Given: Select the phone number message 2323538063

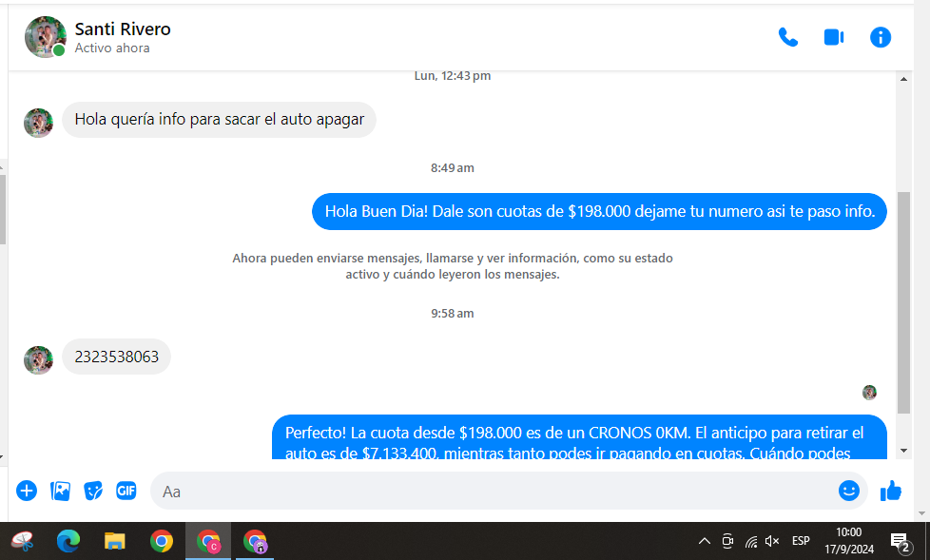Looking at the screenshot, I should (116, 357).
